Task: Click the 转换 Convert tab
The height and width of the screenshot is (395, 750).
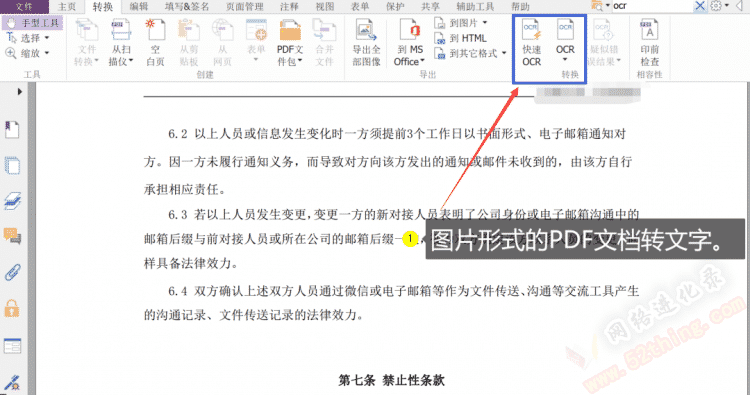Action: (x=103, y=7)
